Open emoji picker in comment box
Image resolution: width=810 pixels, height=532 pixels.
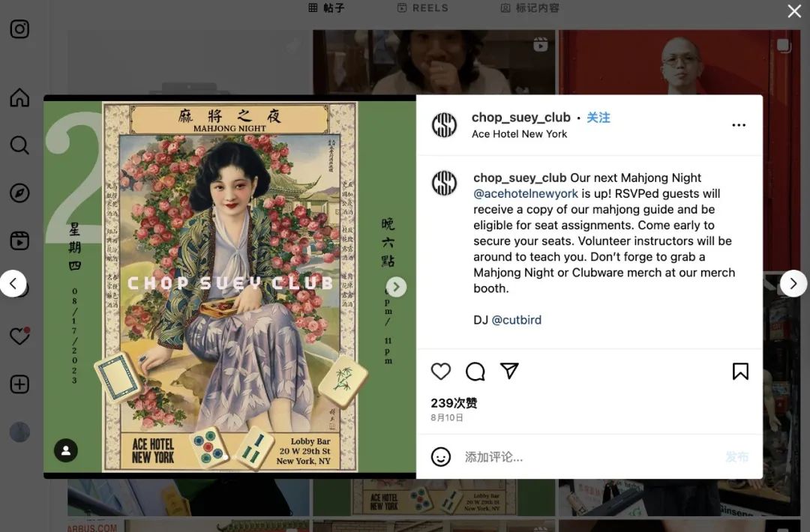tap(441, 456)
